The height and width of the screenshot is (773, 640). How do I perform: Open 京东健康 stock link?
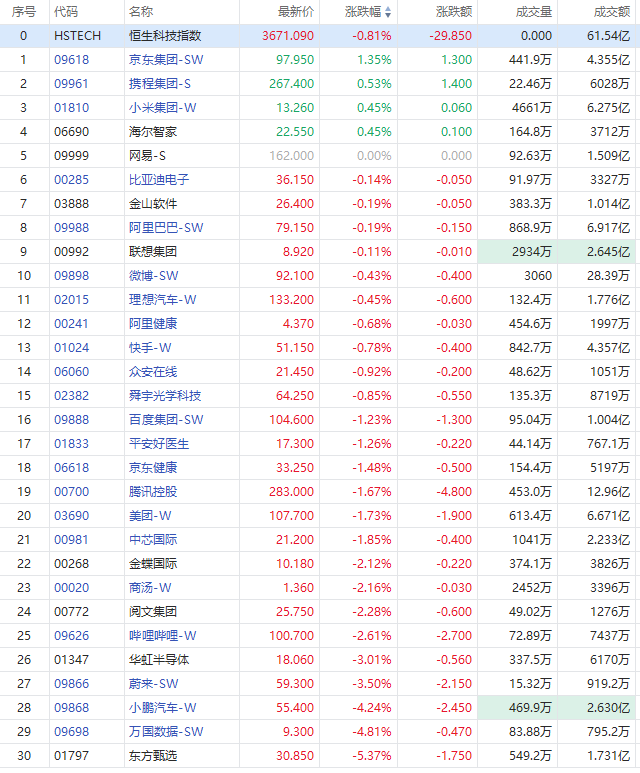153,468
